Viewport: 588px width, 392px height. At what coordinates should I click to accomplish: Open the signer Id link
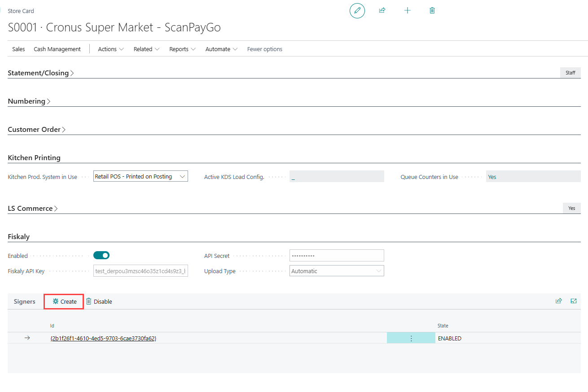(103, 339)
